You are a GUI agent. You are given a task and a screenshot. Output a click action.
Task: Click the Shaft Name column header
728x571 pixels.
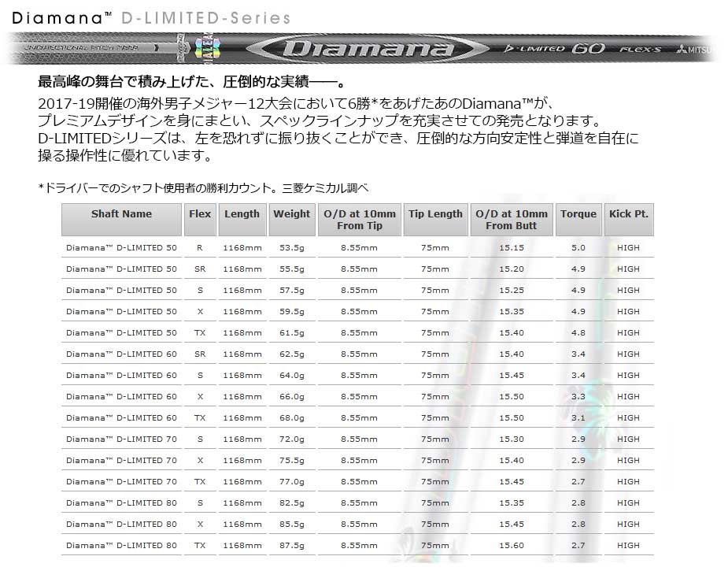121,219
